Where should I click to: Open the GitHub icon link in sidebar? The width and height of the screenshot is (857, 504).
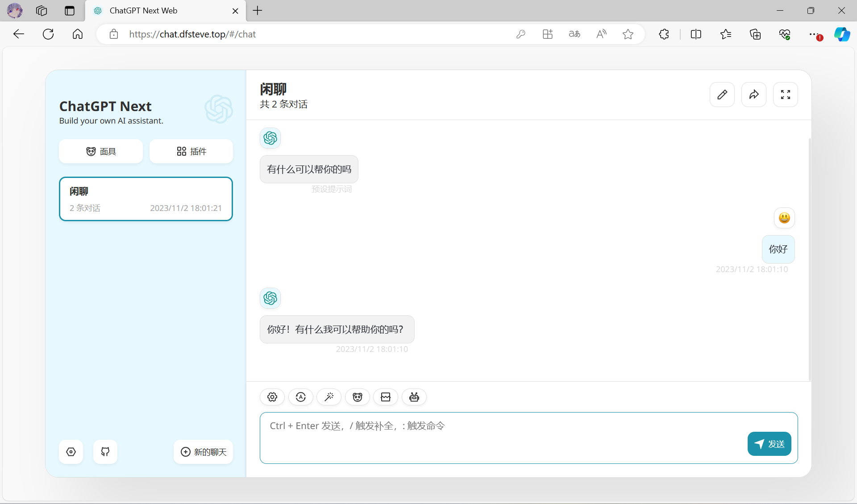(105, 452)
